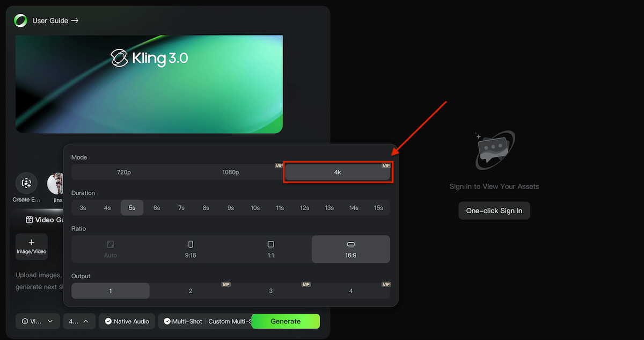Viewport: 644px width, 340px height.
Task: Set duration to 14s
Action: pos(354,208)
